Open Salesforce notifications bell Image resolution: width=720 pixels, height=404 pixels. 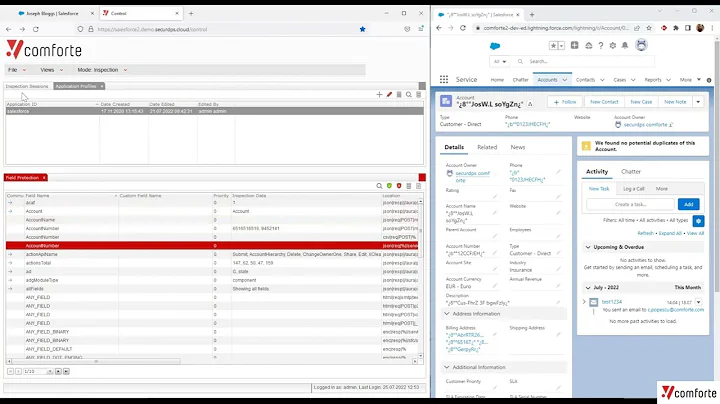pyautogui.click(x=625, y=45)
